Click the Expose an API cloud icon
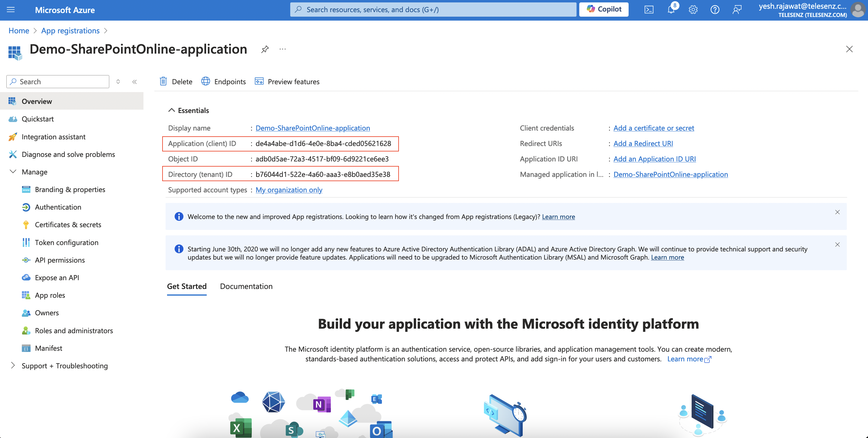868x438 pixels. (x=26, y=277)
